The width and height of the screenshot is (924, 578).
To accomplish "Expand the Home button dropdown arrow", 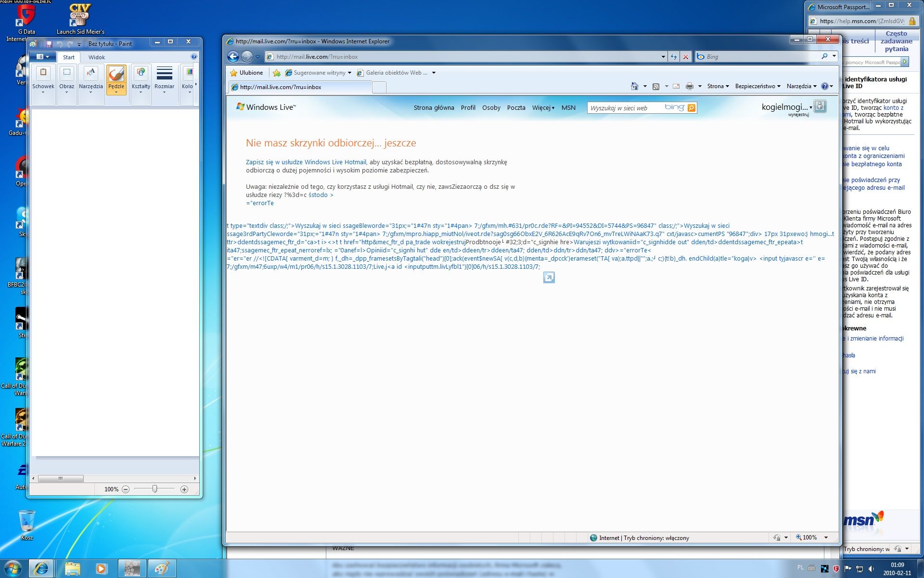I will (x=645, y=86).
